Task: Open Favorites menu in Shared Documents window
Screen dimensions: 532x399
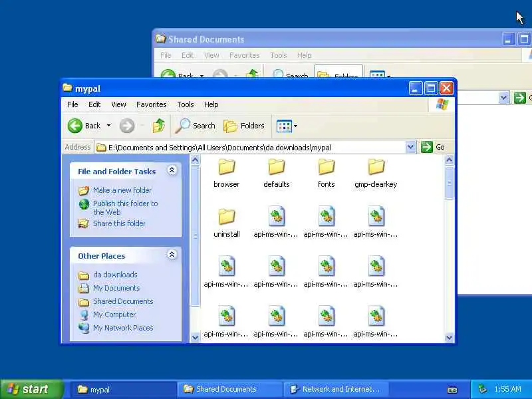Action: point(244,55)
